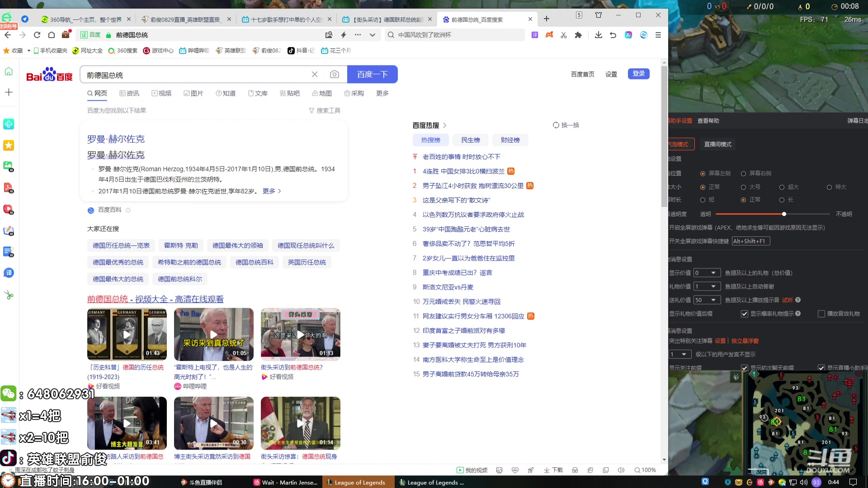Image resolution: width=868 pixels, height=488 pixels.
Task: Select 超大 size radio option
Action: [782, 187]
